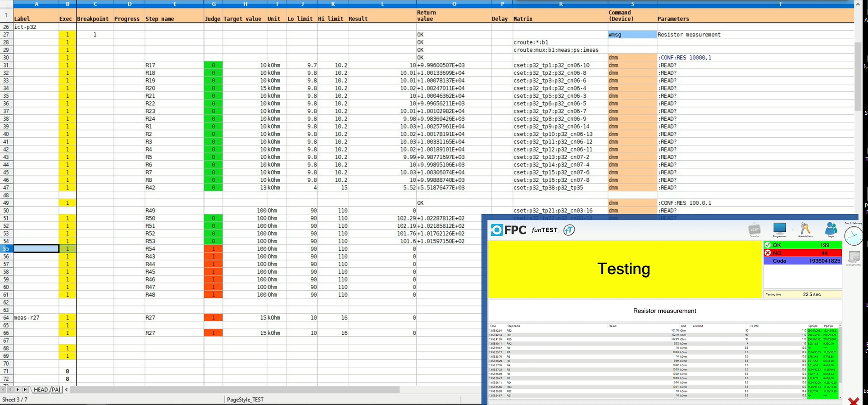Go to previous sheet with the tab arrow
The height and width of the screenshot is (405, 868).
click(x=10, y=390)
